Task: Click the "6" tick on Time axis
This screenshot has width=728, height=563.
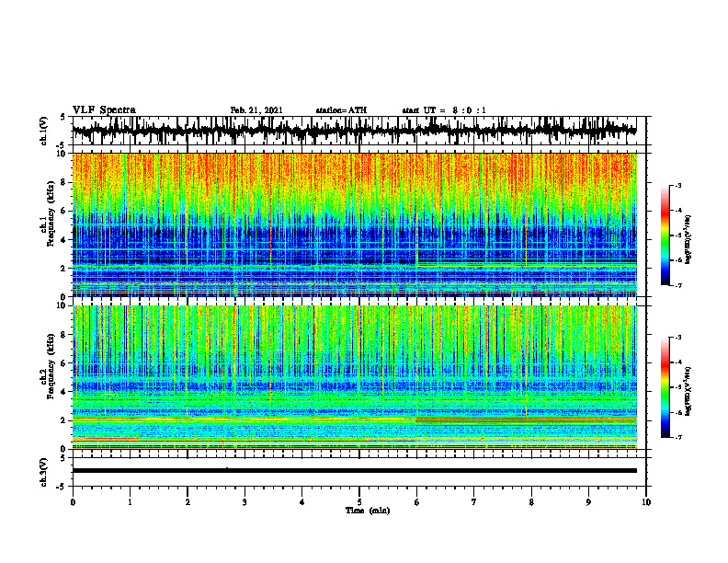Action: tap(417, 502)
